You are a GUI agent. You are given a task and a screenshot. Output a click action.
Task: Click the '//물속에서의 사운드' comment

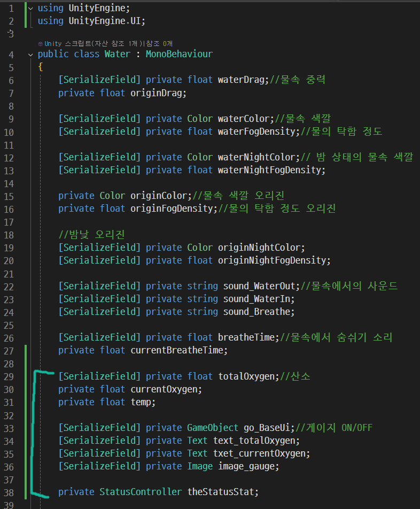click(x=349, y=286)
